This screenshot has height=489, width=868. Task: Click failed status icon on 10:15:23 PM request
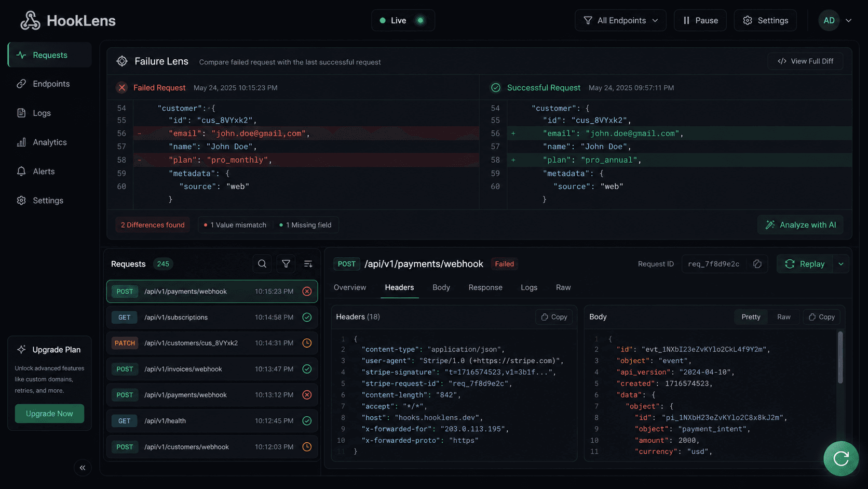(307, 292)
